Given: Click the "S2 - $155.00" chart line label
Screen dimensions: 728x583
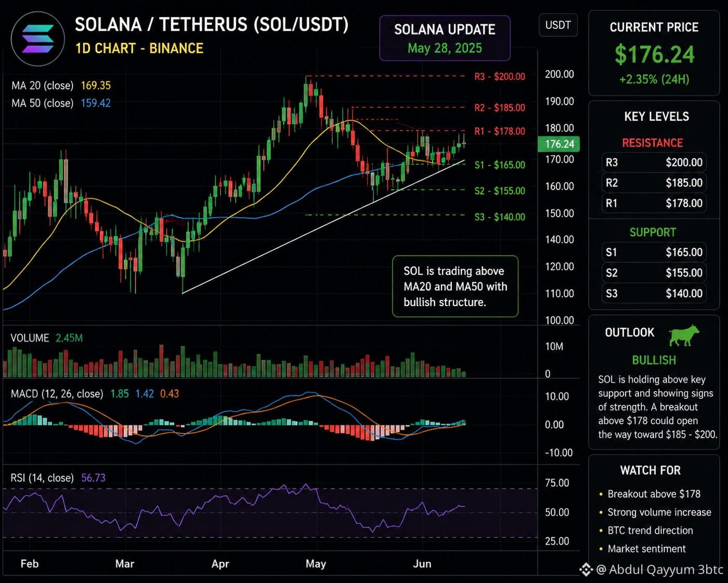Looking at the screenshot, I should click(500, 191).
